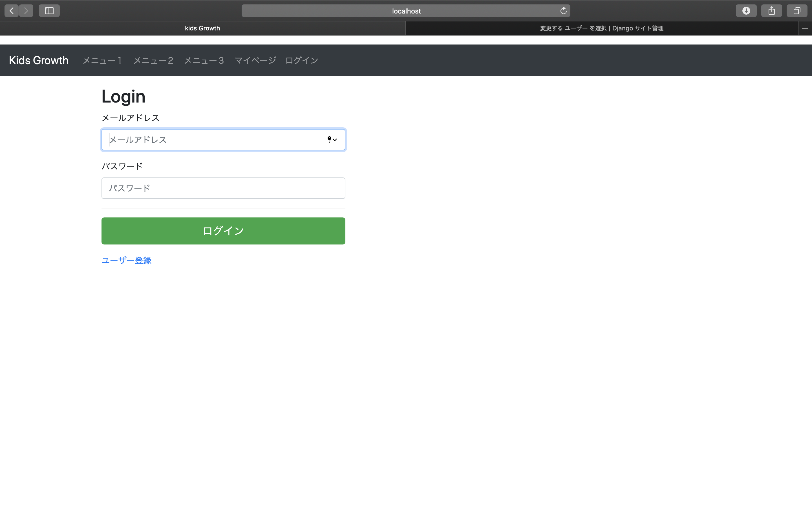
Task: Open メニュー２ in the navbar
Action: coord(153,60)
